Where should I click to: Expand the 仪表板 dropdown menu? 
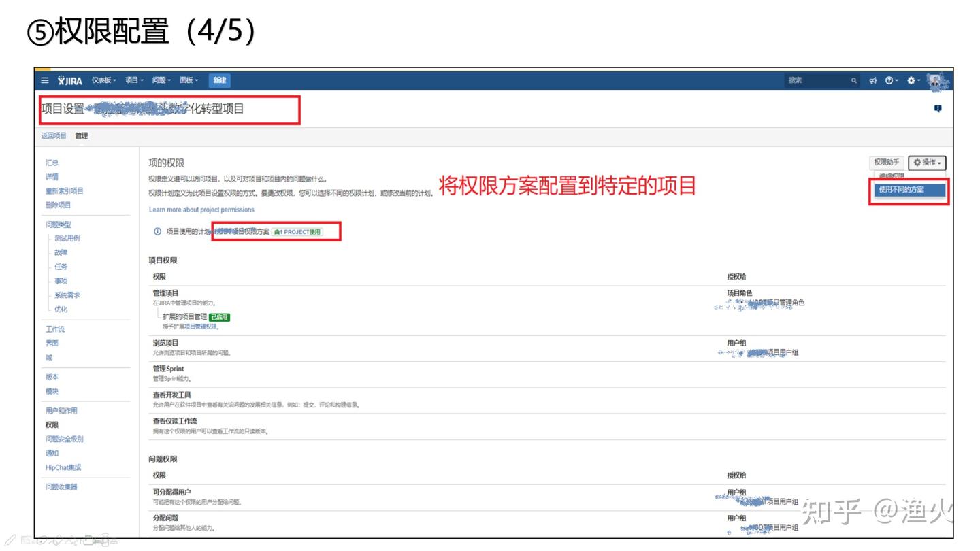pos(104,80)
